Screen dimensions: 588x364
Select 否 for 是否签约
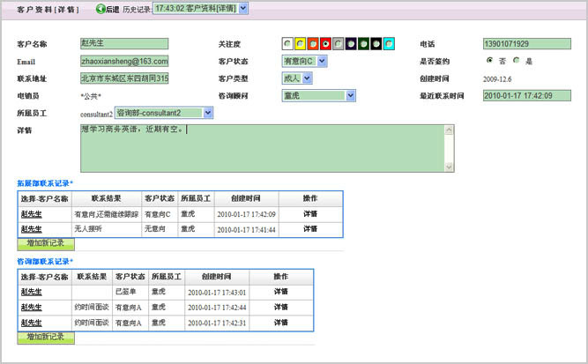[x=489, y=61]
